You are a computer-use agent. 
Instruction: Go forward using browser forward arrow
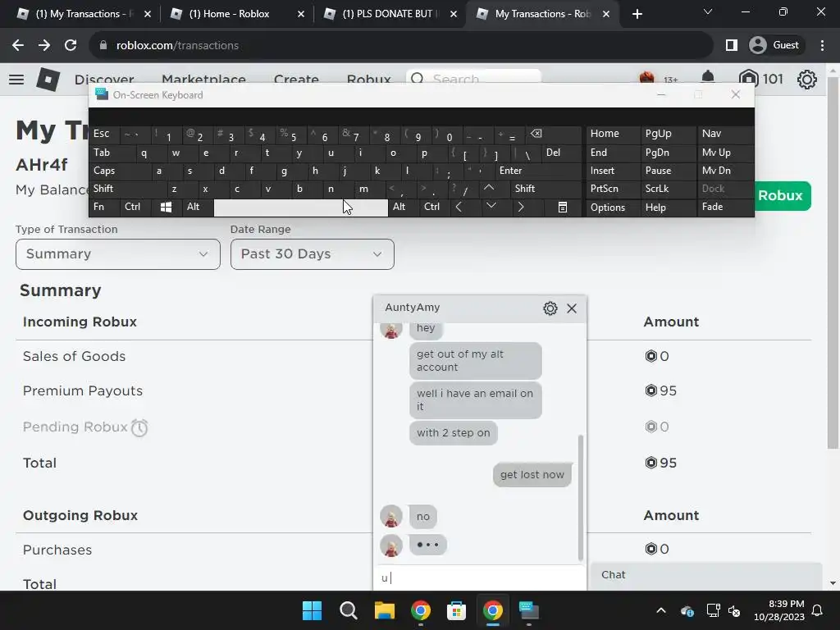44,46
